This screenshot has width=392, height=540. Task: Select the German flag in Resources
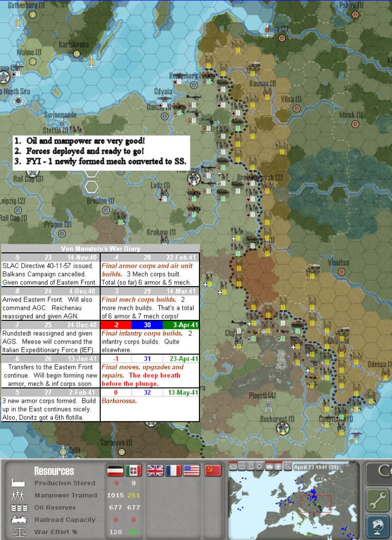pos(116,470)
